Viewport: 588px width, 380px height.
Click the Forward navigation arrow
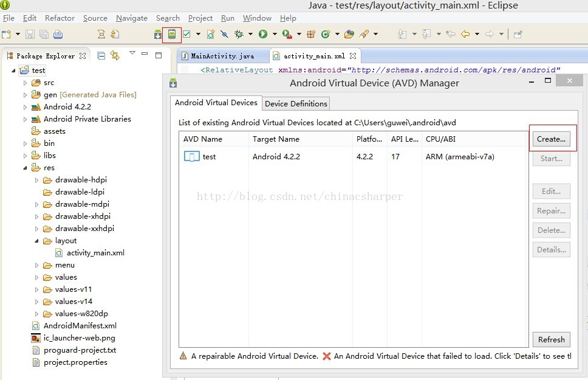point(490,34)
